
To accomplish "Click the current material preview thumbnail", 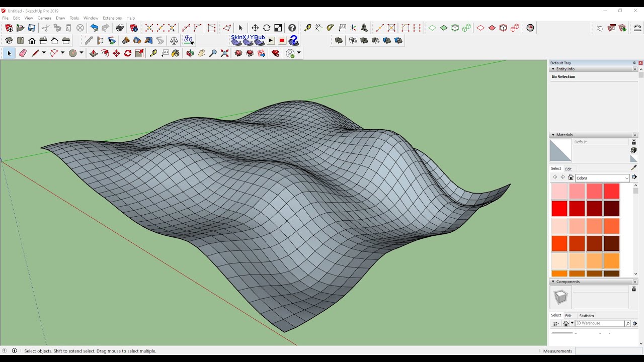I will 560,150.
